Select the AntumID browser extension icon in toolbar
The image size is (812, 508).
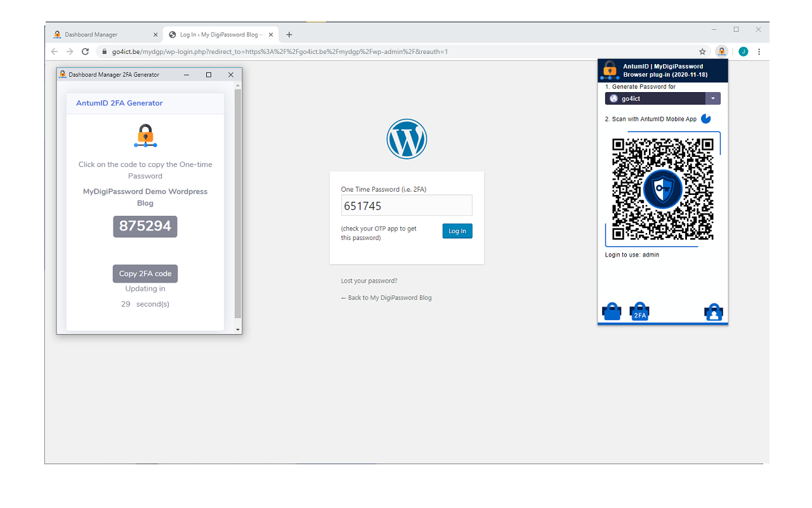pyautogui.click(x=722, y=51)
